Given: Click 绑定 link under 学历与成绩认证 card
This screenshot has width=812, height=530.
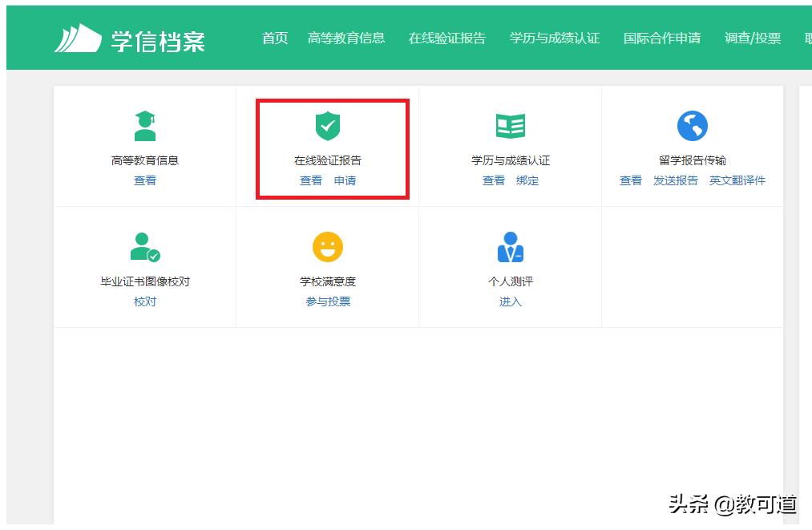Looking at the screenshot, I should click(x=527, y=180).
